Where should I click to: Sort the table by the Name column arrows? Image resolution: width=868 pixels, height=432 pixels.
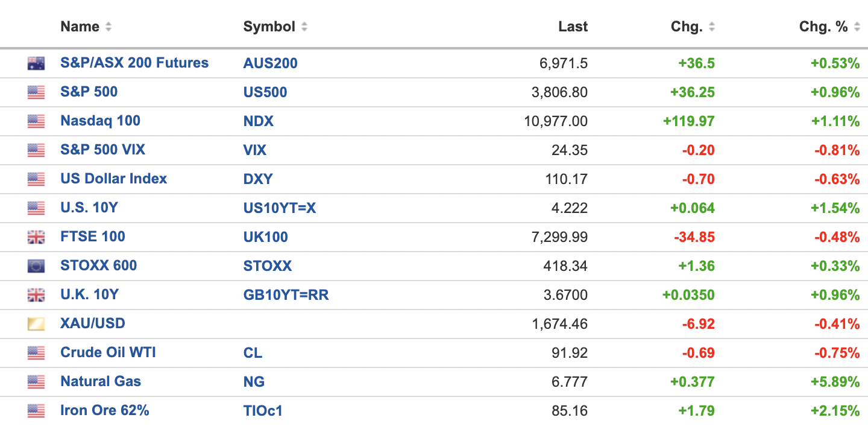point(108,27)
